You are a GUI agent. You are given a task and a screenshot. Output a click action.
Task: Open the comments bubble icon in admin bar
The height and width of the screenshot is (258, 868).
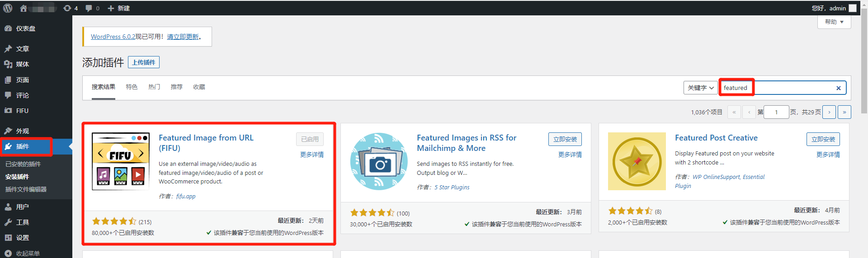[92, 8]
